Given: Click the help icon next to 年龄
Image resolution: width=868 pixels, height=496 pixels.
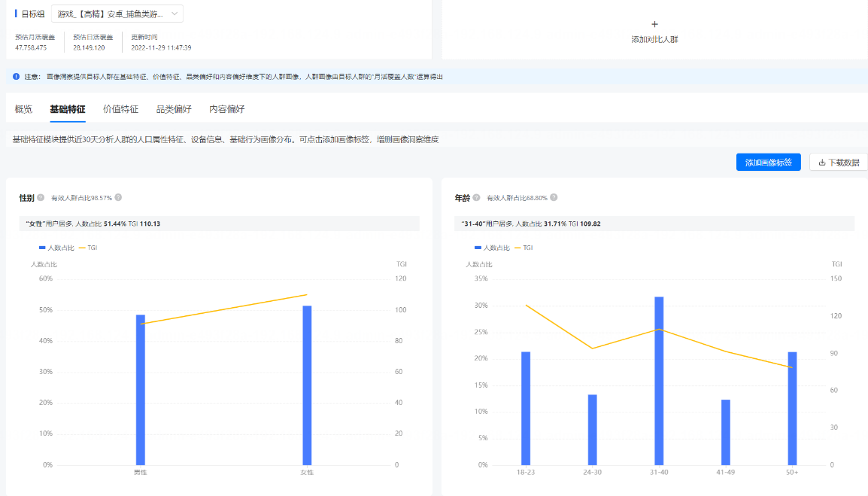Looking at the screenshot, I should click(477, 198).
